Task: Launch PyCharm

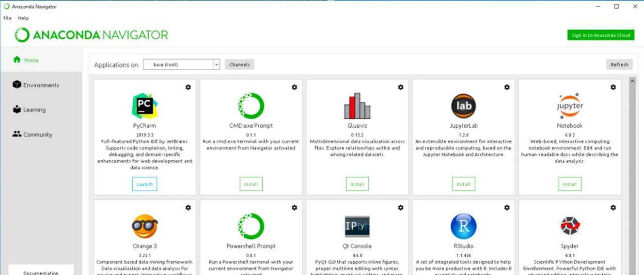Action: click(x=144, y=184)
